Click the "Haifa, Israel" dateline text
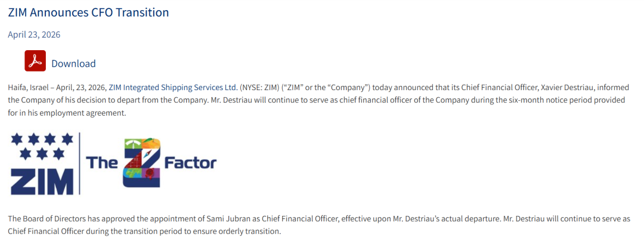This screenshot has width=644, height=241. click(x=29, y=87)
